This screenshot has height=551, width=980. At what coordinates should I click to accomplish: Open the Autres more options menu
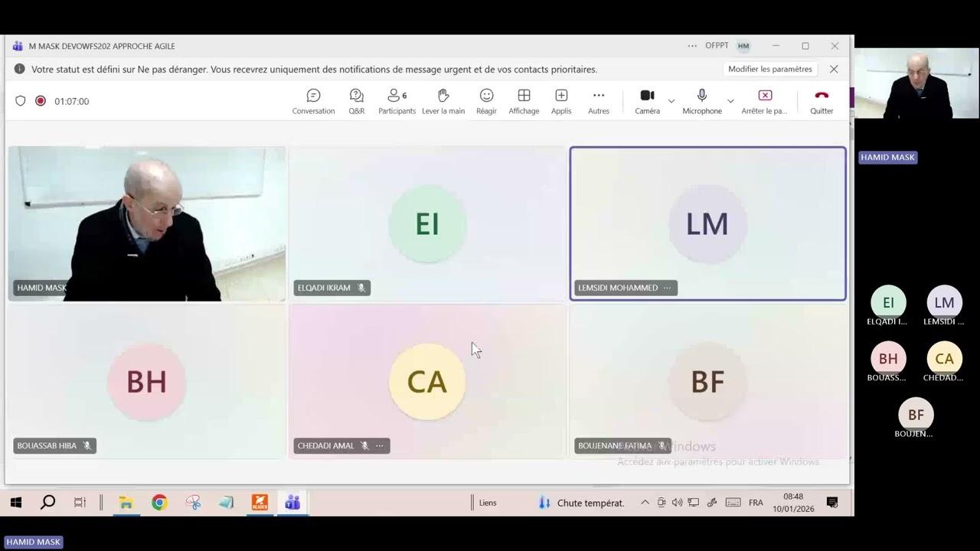599,101
